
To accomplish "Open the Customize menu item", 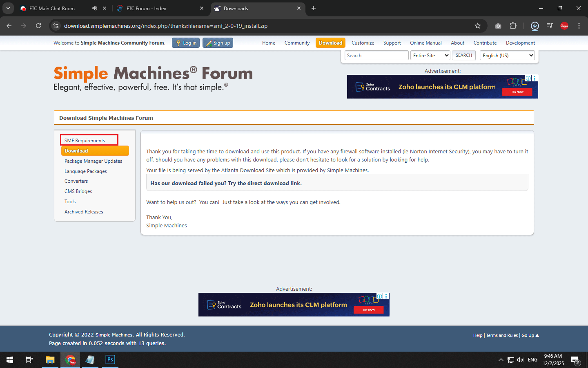I will coord(363,43).
